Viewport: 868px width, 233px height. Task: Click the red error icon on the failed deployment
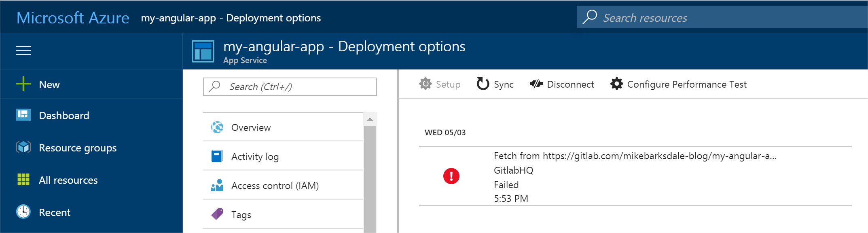pos(451,176)
